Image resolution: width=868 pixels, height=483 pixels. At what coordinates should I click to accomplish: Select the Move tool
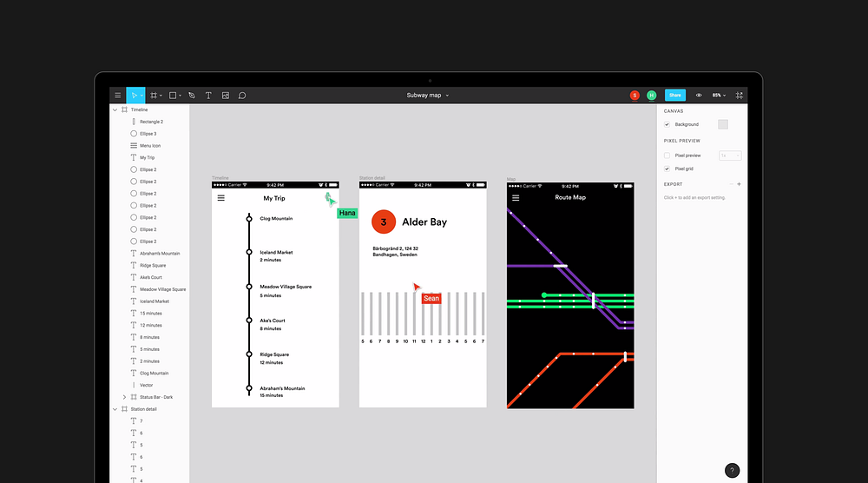coord(134,96)
